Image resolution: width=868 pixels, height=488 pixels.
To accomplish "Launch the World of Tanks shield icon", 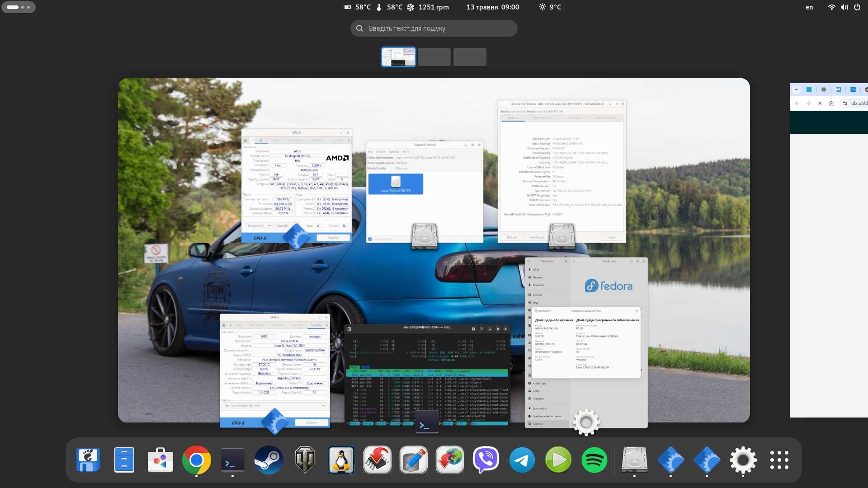I will [x=305, y=460].
